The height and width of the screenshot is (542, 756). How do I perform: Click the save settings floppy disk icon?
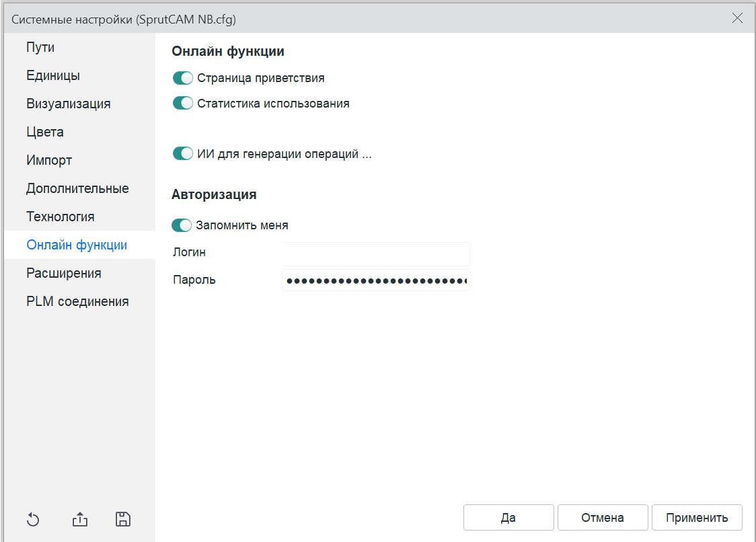pos(123,519)
